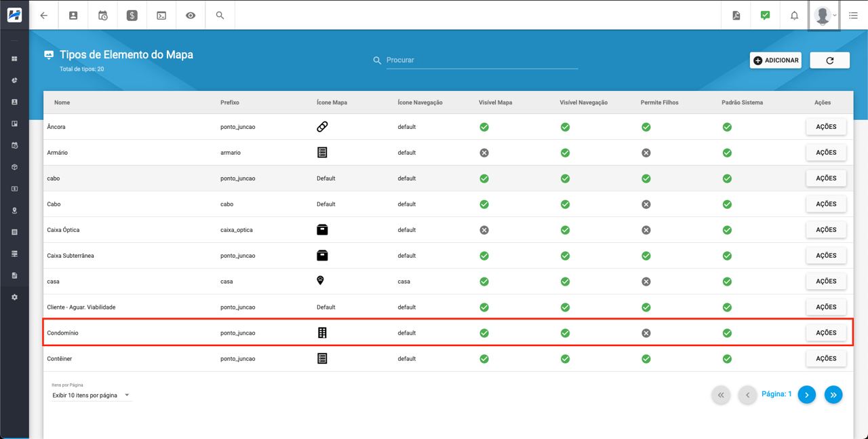Open the notifications bell

pos(794,15)
